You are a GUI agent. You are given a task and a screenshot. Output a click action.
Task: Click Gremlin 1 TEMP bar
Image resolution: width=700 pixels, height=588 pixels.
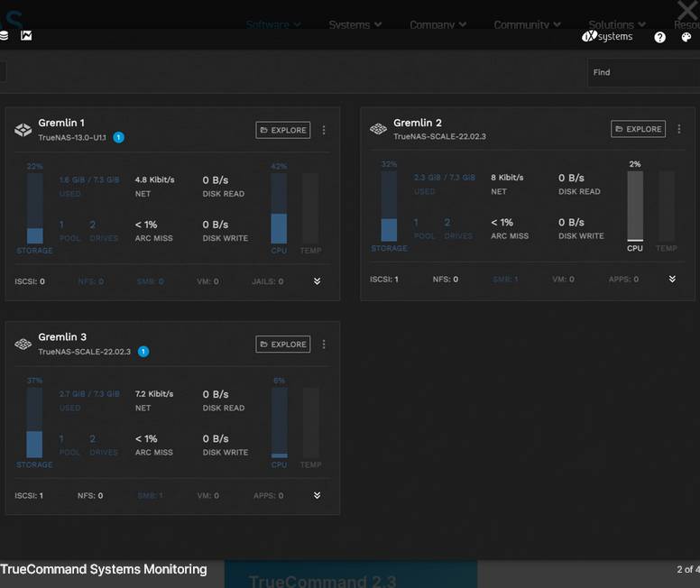(310, 208)
